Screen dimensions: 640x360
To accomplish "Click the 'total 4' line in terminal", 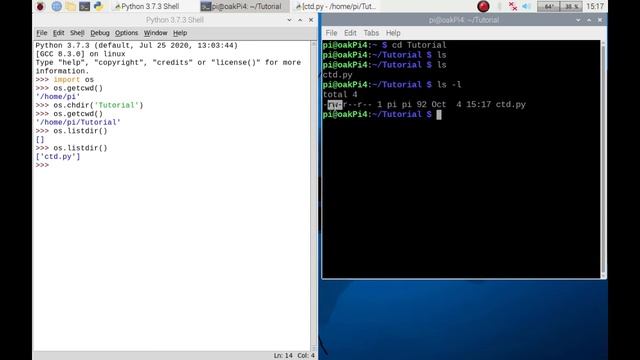I will point(340,95).
